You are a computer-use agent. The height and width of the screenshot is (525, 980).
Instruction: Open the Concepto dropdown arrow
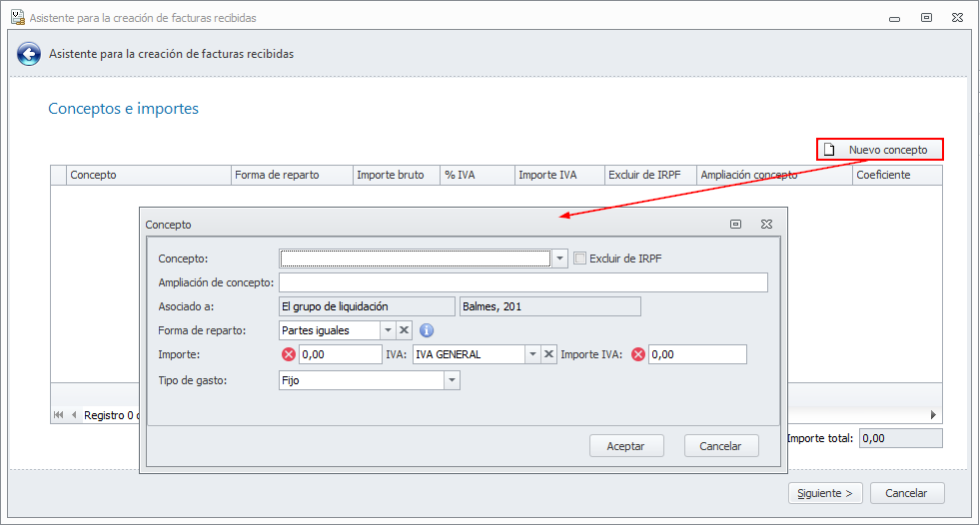pyautogui.click(x=559, y=259)
